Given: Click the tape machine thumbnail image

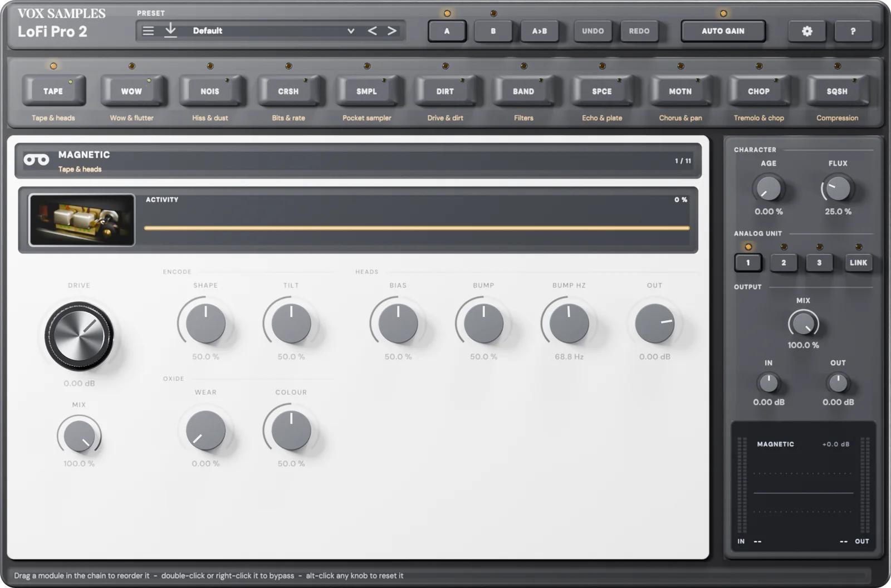Looking at the screenshot, I should pyautogui.click(x=82, y=220).
